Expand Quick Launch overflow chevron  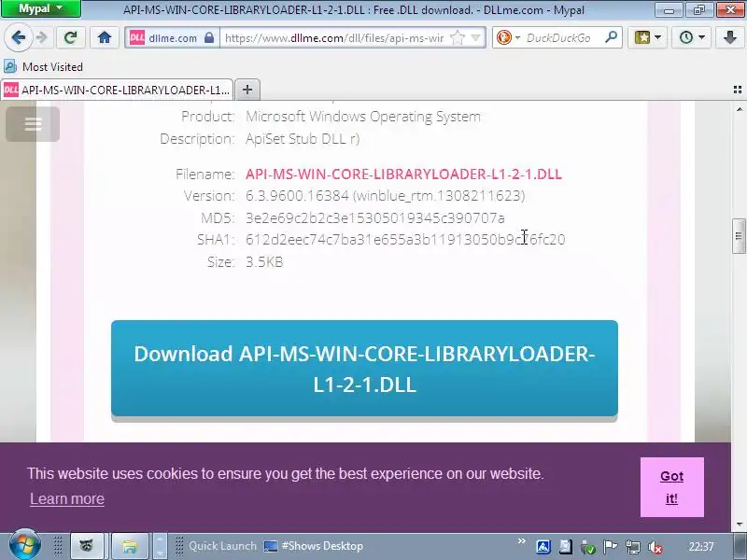[522, 541]
